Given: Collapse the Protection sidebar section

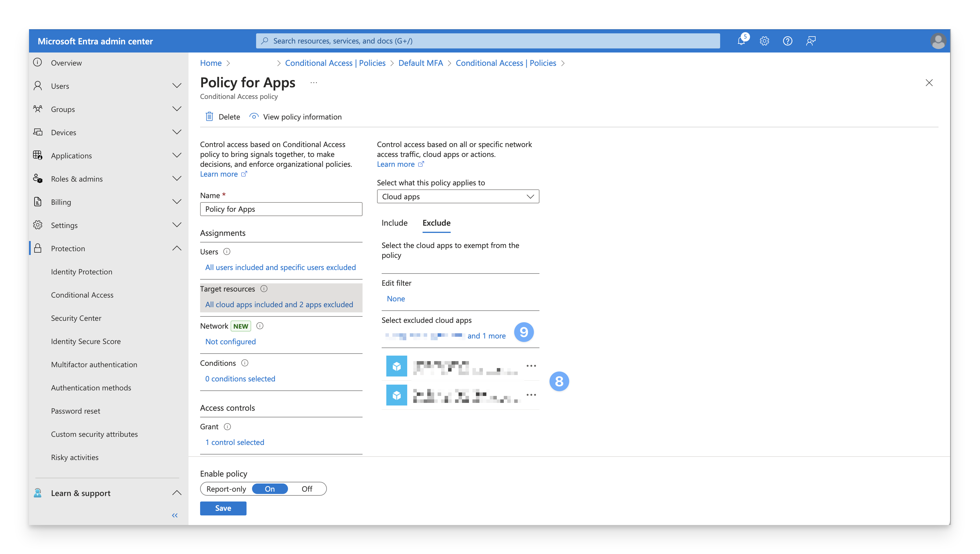Looking at the screenshot, I should pyautogui.click(x=177, y=249).
